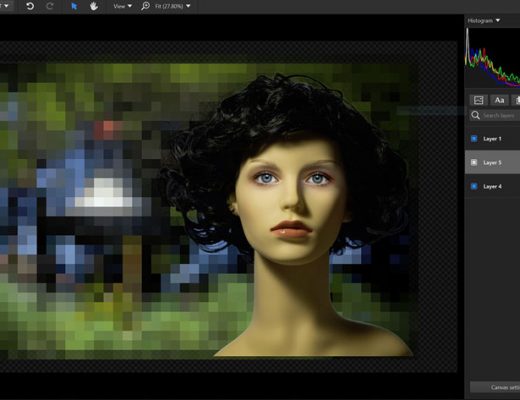Image resolution: width=520 pixels, height=400 pixels.
Task: Open the Canvas settings button
Action: coord(495,387)
